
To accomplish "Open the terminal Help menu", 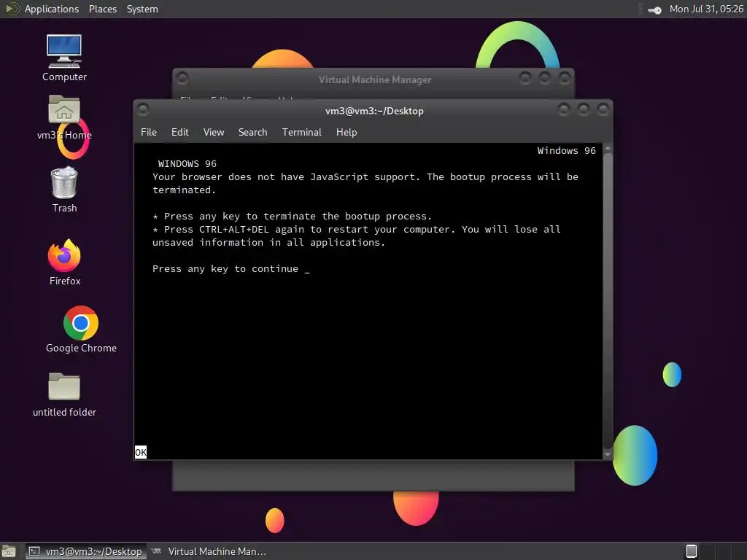I will pos(347,133).
